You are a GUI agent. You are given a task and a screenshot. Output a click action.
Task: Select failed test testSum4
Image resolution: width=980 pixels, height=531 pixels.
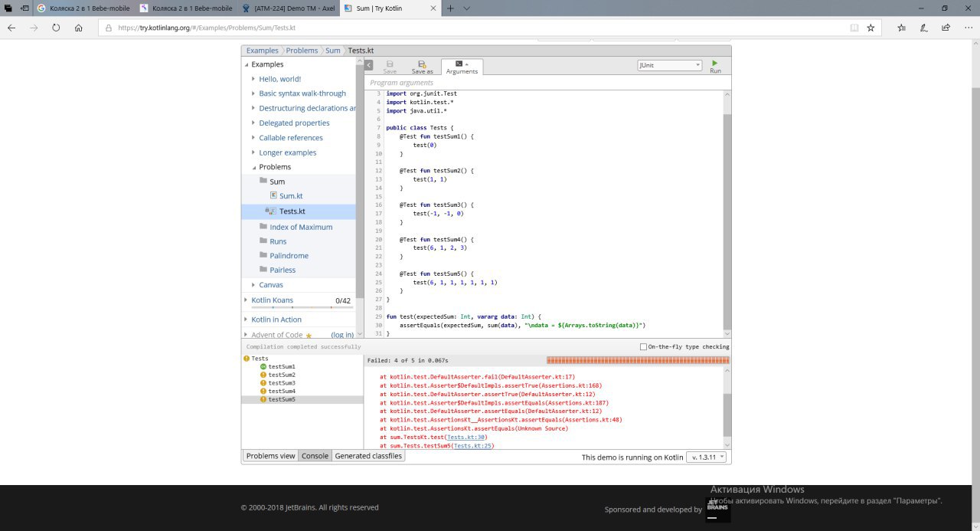(281, 392)
